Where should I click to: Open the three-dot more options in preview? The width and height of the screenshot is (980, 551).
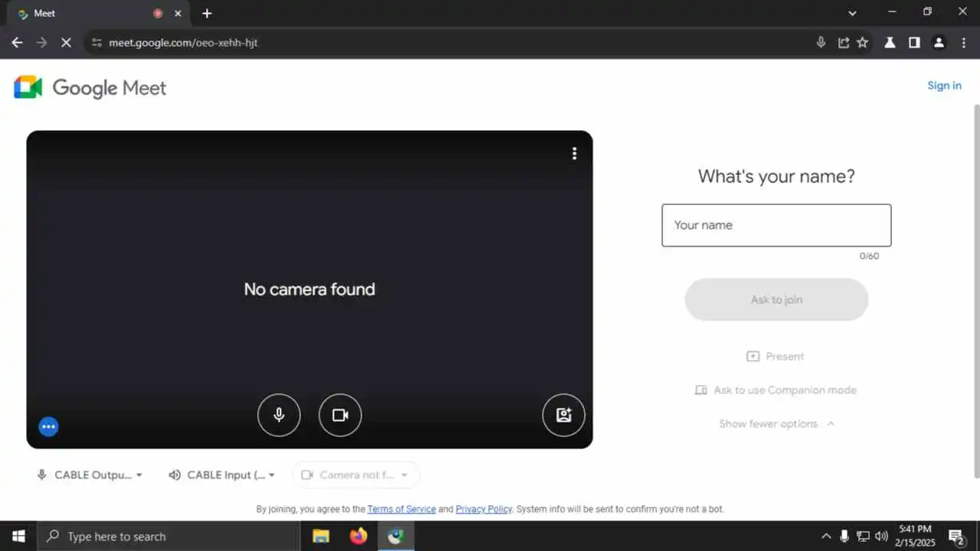tap(574, 154)
